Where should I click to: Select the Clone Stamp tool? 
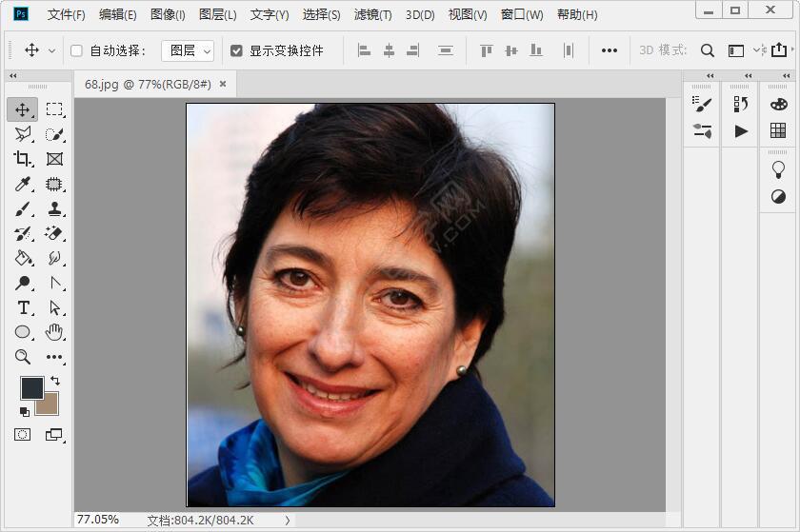coord(54,208)
